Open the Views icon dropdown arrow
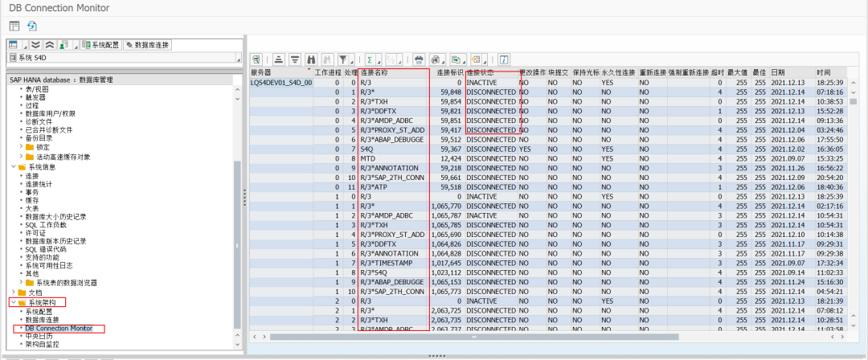868x360 pixels. [444, 59]
